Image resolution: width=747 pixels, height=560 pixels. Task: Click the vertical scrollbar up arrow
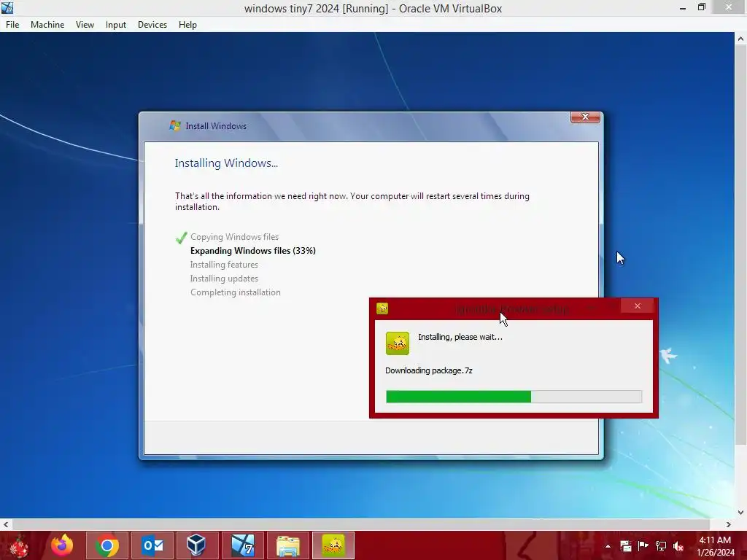pos(741,39)
